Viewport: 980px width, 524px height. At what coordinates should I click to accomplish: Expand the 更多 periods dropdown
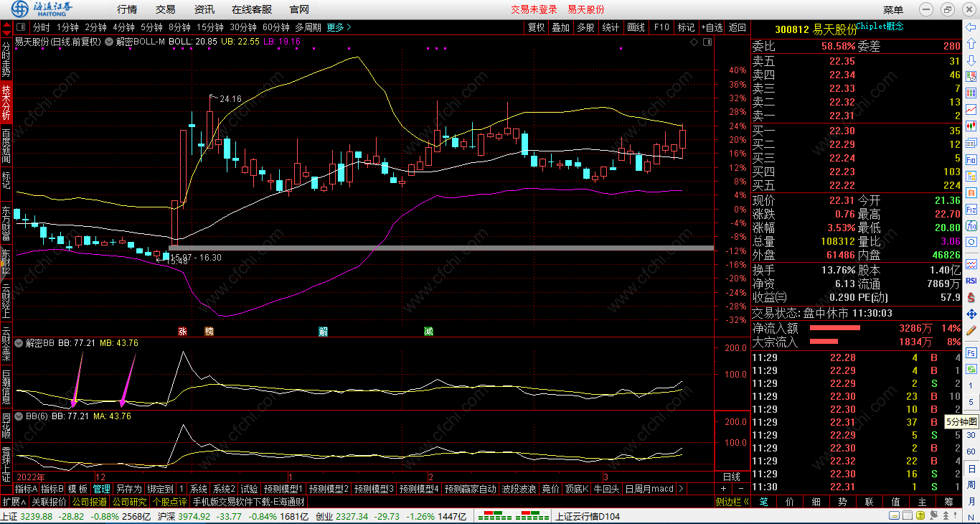click(x=339, y=27)
